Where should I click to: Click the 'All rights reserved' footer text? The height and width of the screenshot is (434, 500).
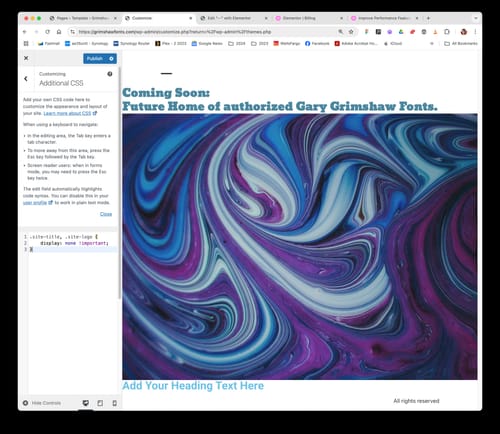click(x=416, y=401)
